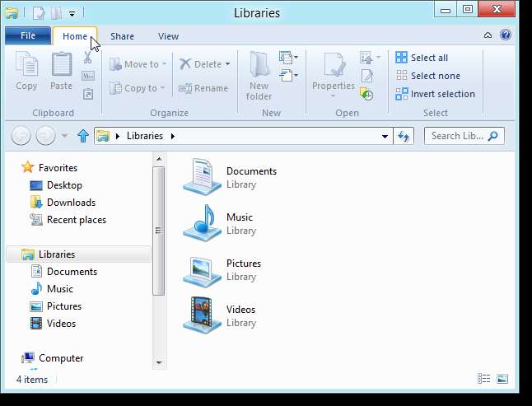Click the Paste clipboard icon
Image resolution: width=532 pixels, height=406 pixels.
pos(62,64)
